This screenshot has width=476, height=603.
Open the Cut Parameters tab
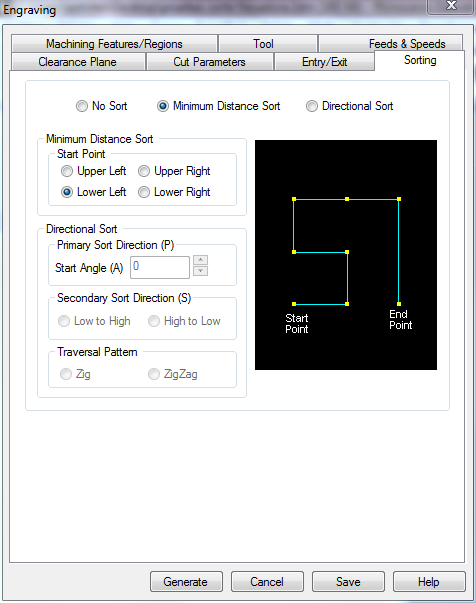click(210, 62)
